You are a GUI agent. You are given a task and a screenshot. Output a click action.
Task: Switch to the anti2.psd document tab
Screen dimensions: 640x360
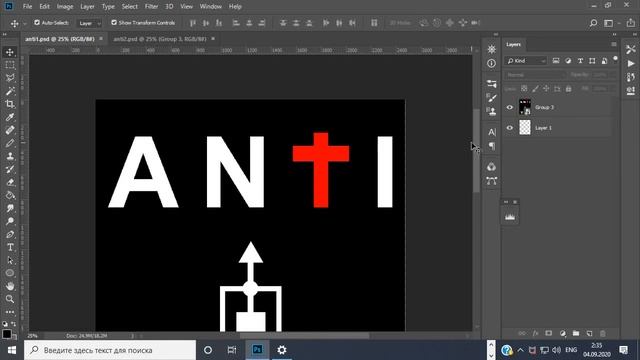[x=160, y=39]
